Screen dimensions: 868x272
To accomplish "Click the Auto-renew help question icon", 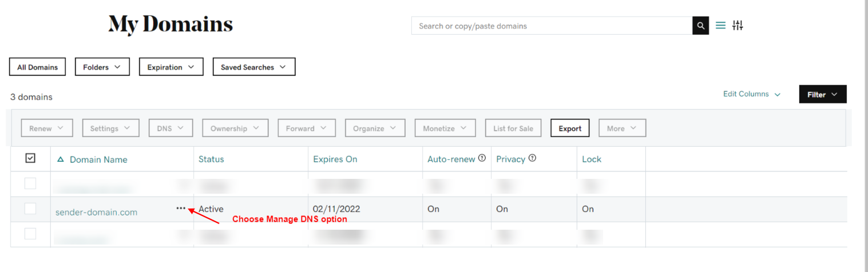I will [482, 159].
